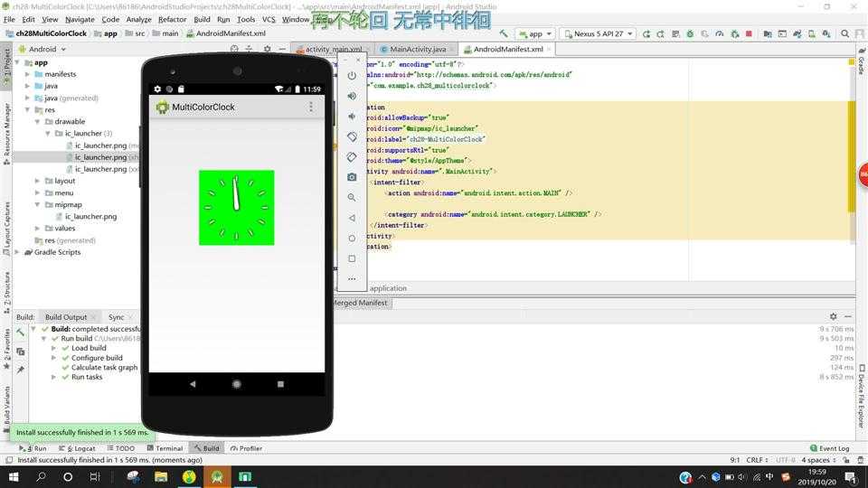Click 4 spaces indent setting in status bar
Viewport: 868px width, 488px height.
pyautogui.click(x=819, y=460)
